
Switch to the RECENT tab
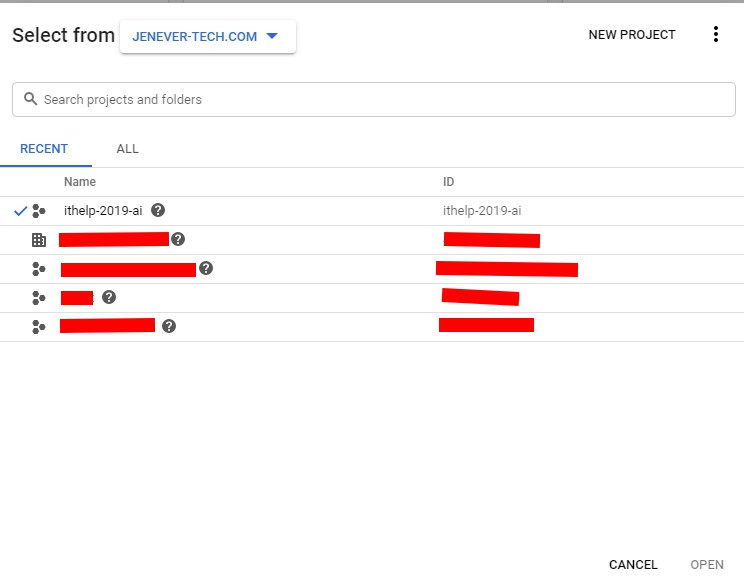(44, 149)
